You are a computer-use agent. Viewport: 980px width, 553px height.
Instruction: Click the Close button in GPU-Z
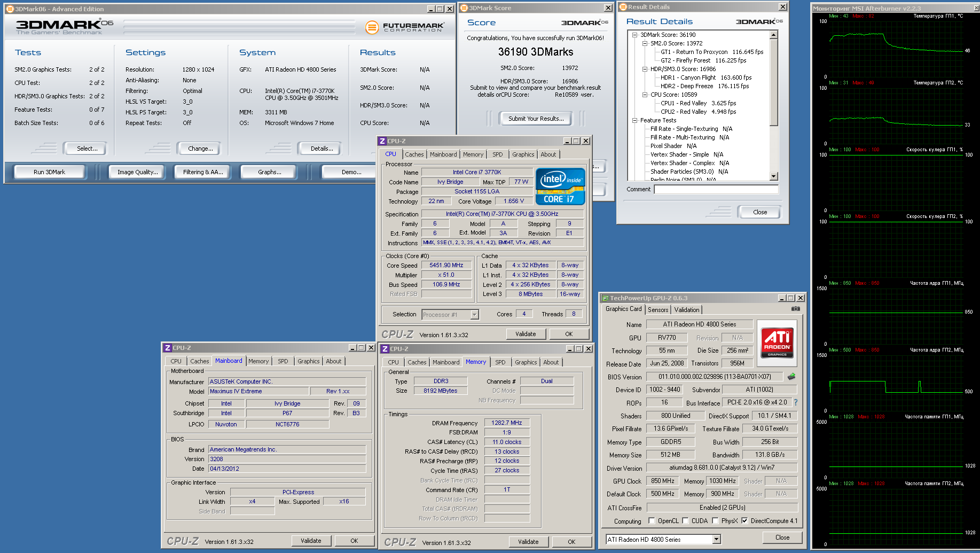coord(782,538)
